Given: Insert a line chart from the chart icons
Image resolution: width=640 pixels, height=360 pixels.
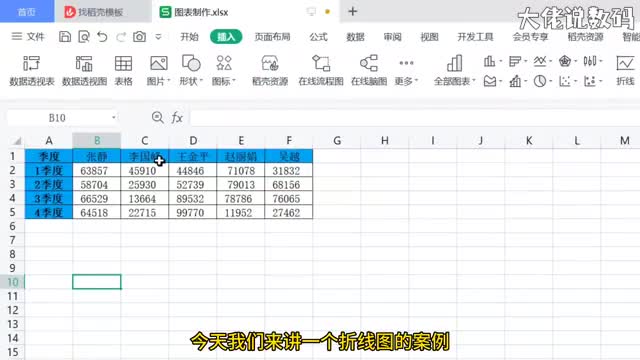Looking at the screenshot, I should pos(540,62).
